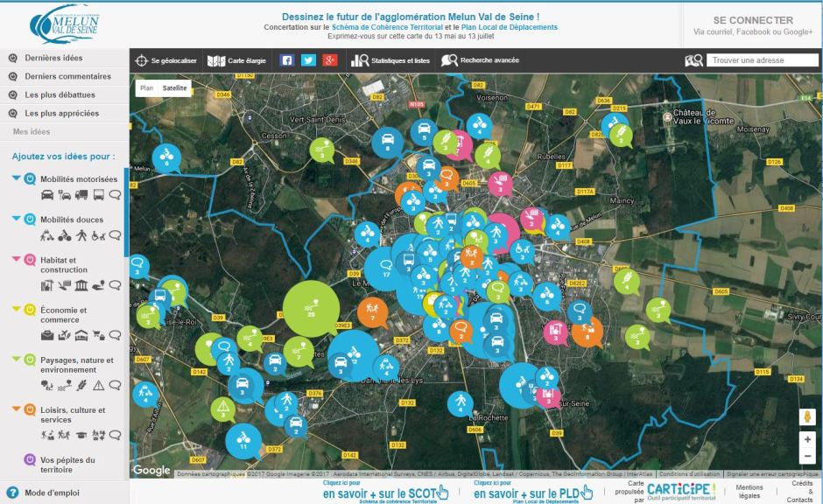Click the Twitter share icon
Viewport: 823px width, 504px height.
[308, 60]
